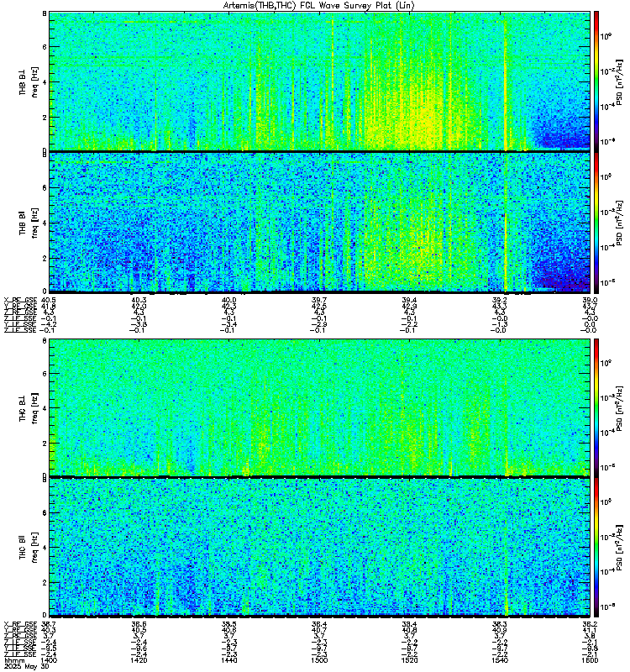Select the "THC B∥ freq [Hz]" axis label
This screenshot has width=630, height=672.
(x=29, y=547)
